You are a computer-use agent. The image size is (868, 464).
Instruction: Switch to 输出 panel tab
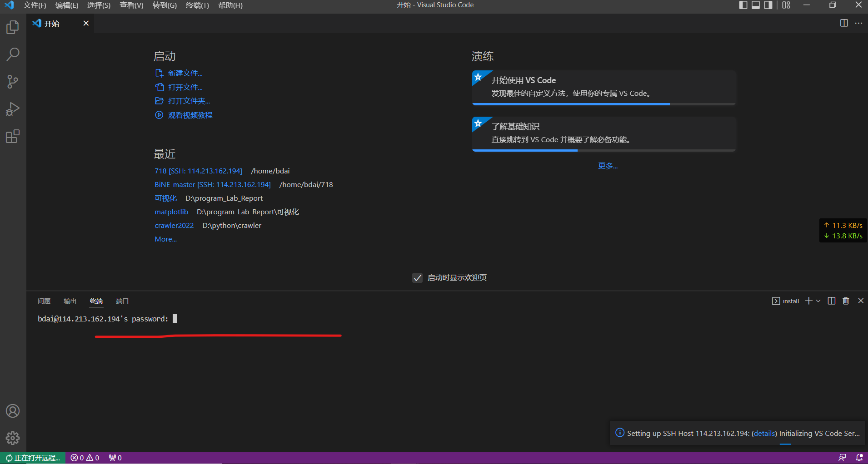(x=70, y=301)
